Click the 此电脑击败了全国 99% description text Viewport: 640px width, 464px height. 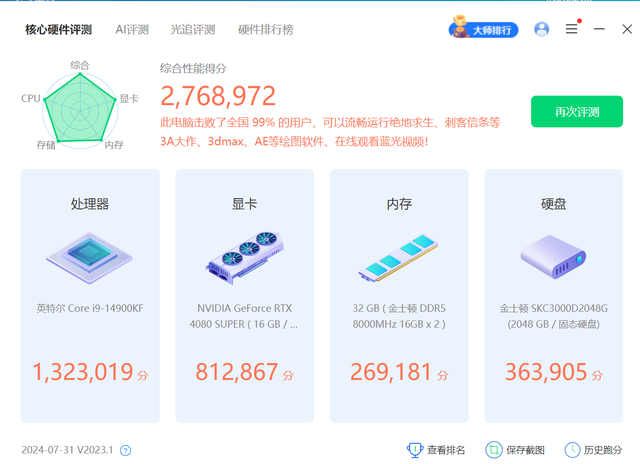pos(330,132)
